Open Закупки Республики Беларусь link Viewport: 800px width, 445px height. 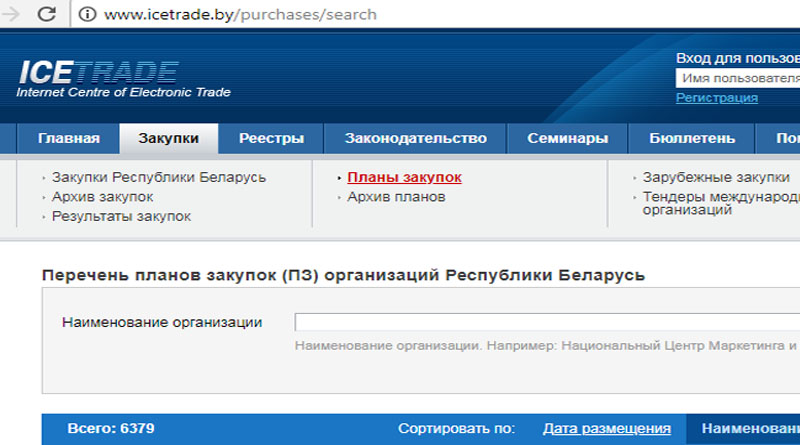point(159,177)
